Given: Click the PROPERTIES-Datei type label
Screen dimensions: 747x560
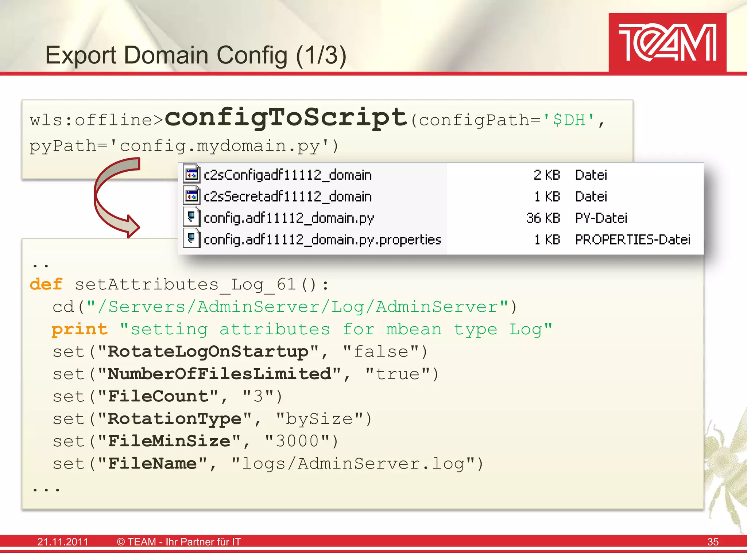Looking at the screenshot, I should [x=633, y=240].
